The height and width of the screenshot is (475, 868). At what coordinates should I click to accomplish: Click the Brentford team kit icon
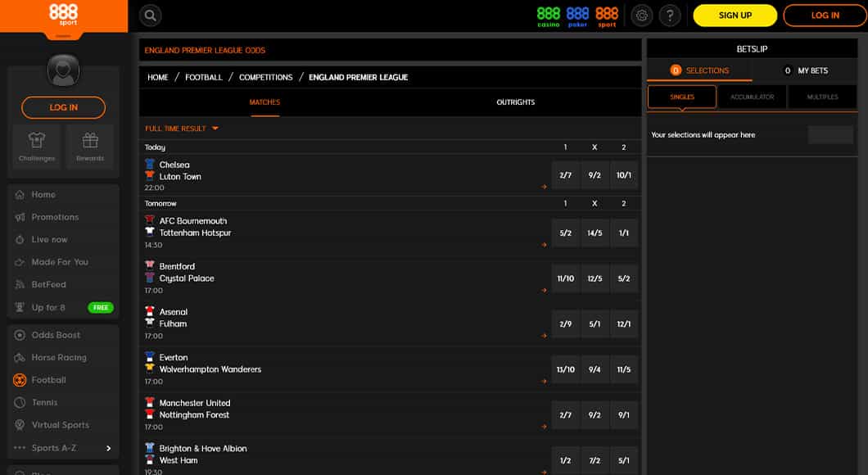click(x=150, y=265)
